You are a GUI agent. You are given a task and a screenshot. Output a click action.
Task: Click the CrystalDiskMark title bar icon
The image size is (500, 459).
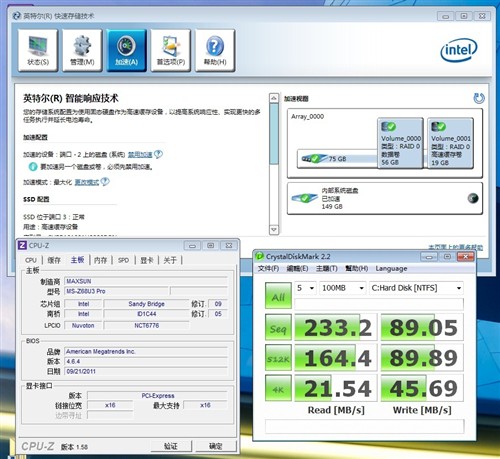pyautogui.click(x=260, y=256)
